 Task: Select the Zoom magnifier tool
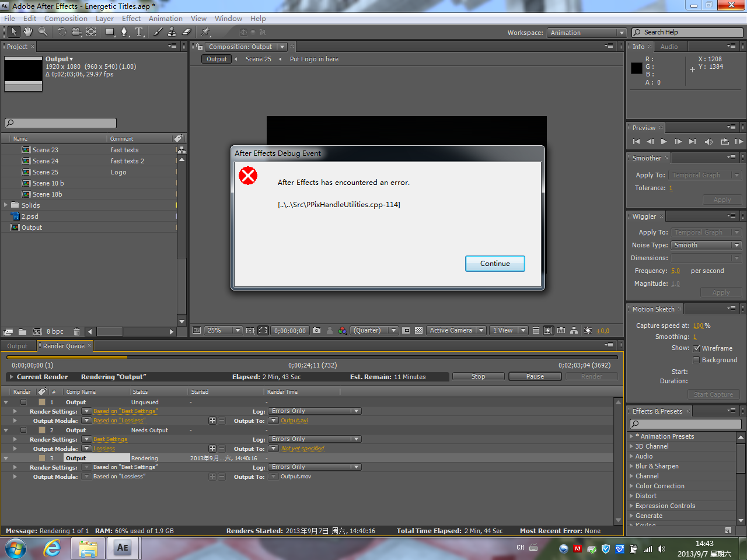43,32
